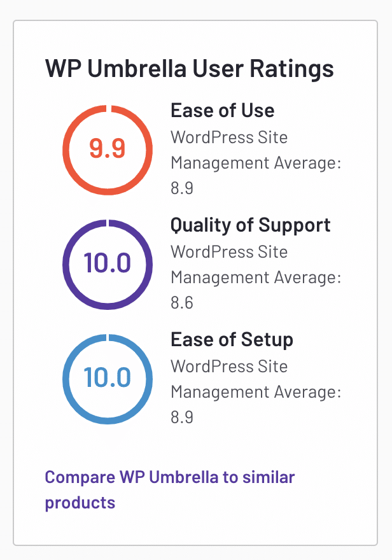Click the blue 10.0 score number
Image resolution: width=392 pixels, height=560 pixels.
pyautogui.click(x=108, y=377)
